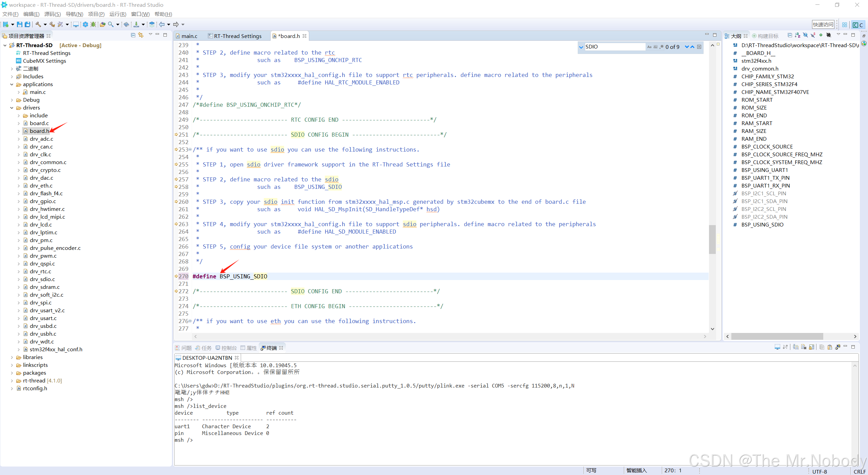Screen dimensions: 868x475
Task: Sort the outline alphabetically
Action: 797,35
